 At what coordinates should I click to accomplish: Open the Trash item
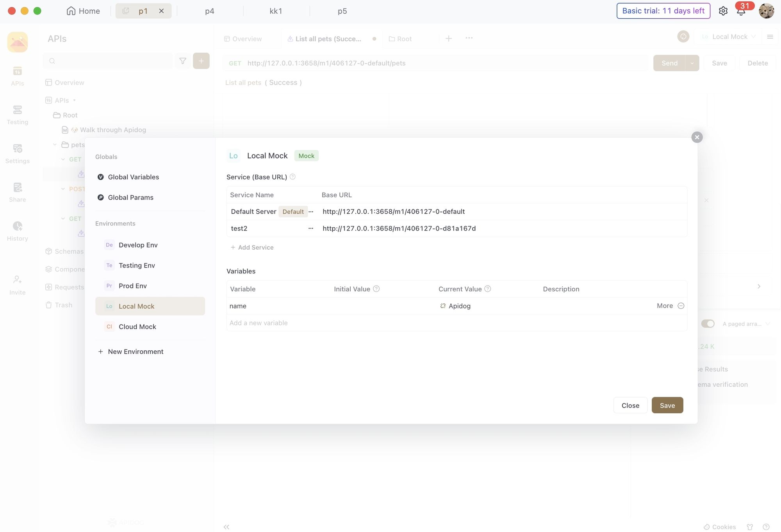click(59, 305)
